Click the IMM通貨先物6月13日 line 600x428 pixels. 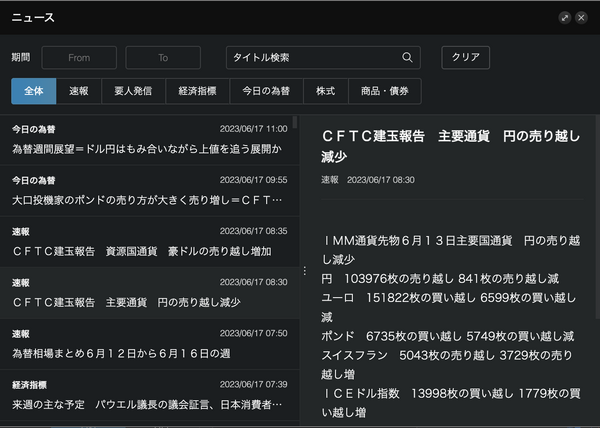(451, 250)
